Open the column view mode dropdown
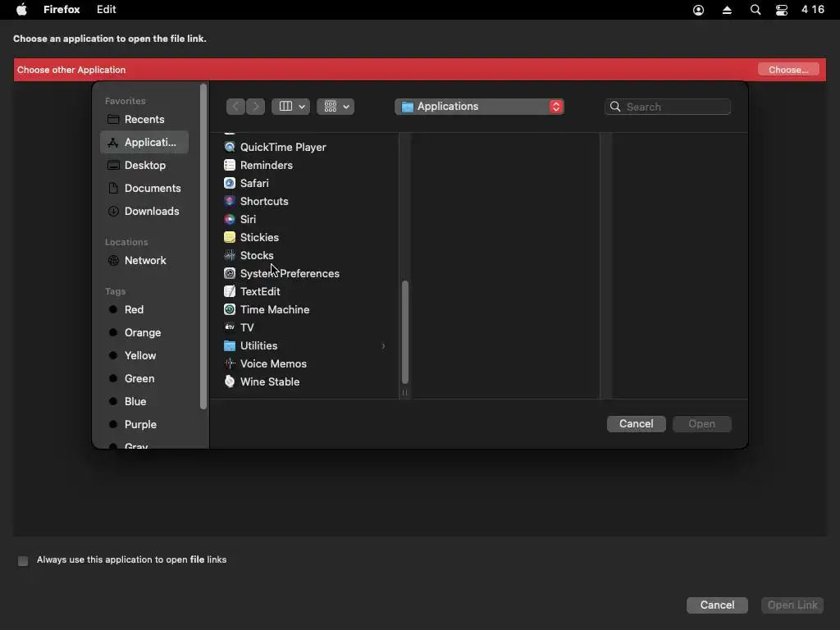The image size is (840, 630). [x=290, y=107]
